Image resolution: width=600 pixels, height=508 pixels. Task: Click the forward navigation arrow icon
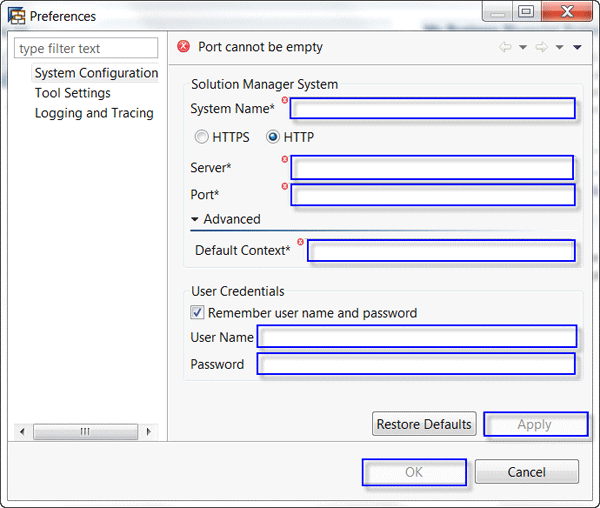point(541,47)
